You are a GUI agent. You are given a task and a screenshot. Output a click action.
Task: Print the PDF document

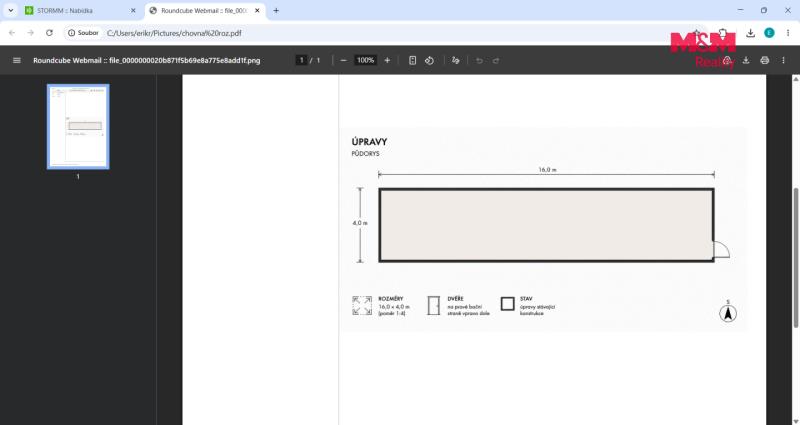click(764, 60)
